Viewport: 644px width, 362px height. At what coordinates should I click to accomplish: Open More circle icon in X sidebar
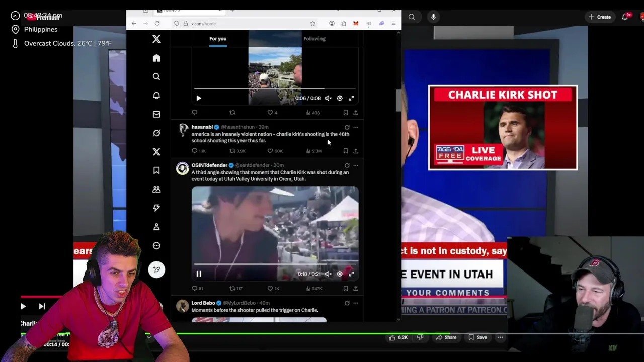156,245
